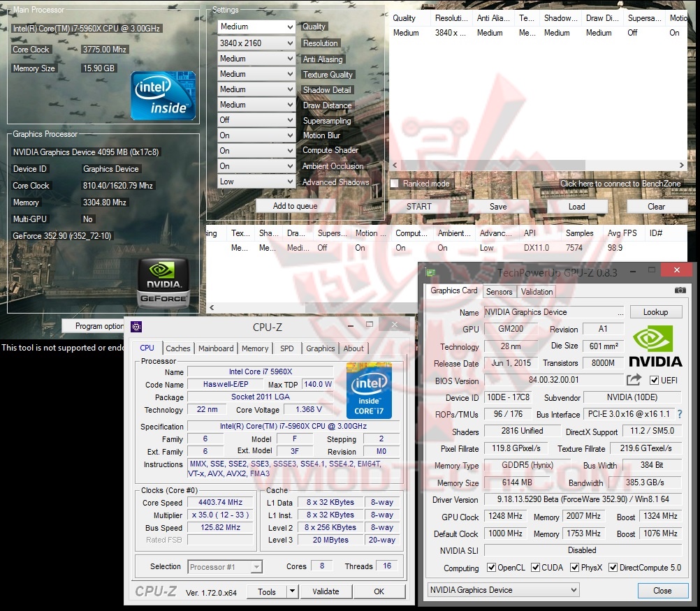Minimize the CPU-Z window
The height and width of the screenshot is (611, 700).
pyautogui.click(x=351, y=326)
